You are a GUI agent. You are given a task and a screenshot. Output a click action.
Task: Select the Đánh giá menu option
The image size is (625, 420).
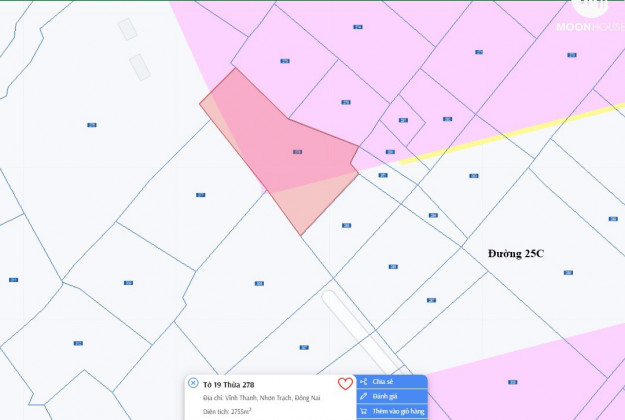pos(385,396)
